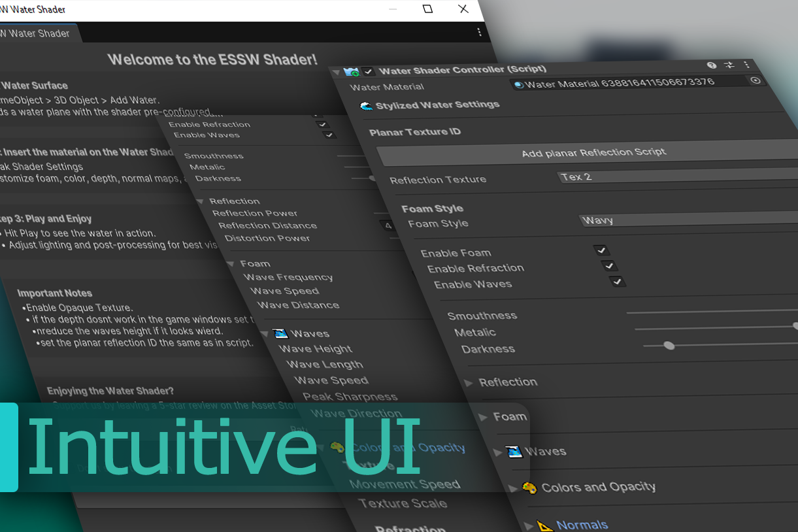
Task: Toggle Enable Waves checkbox in middle panel
Action: coord(329,135)
